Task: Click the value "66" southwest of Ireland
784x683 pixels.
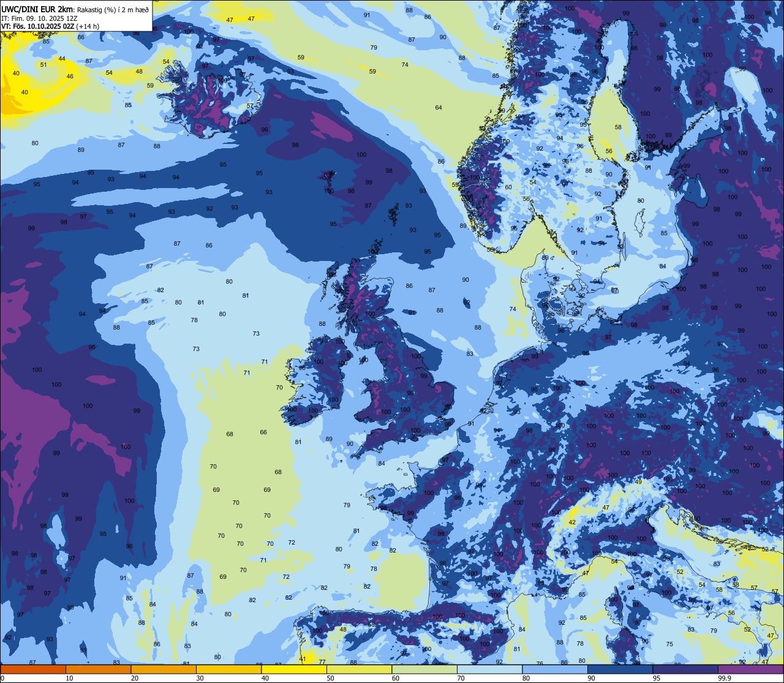Action: point(263,432)
